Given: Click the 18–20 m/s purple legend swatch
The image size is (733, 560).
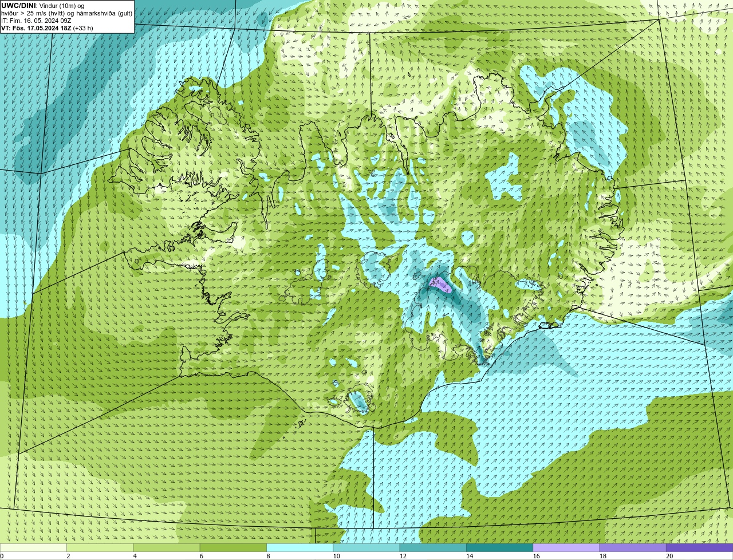Looking at the screenshot, I should (x=633, y=548).
